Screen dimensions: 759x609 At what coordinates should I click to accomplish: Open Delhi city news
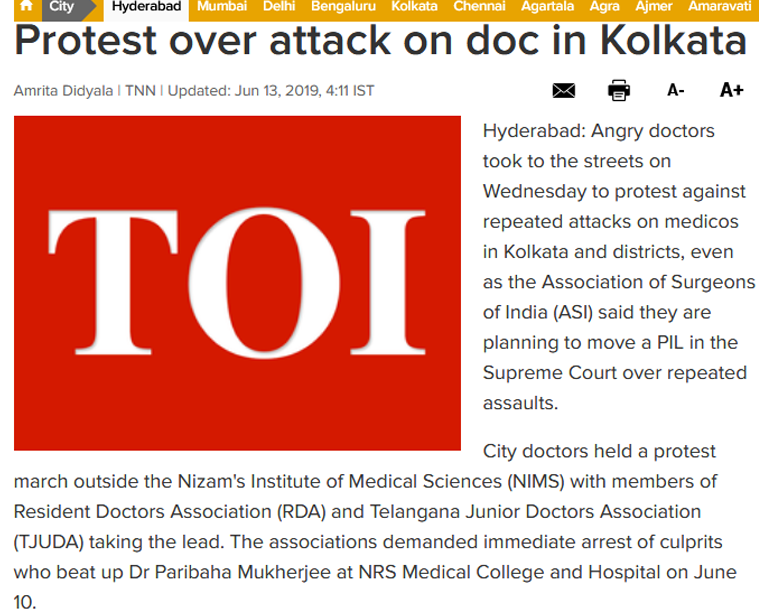pos(279,6)
